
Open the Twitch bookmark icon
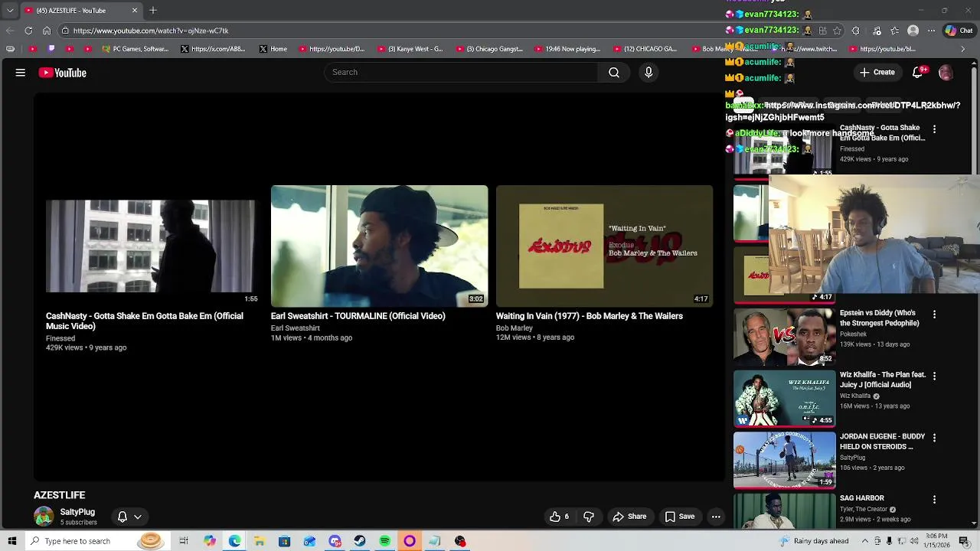coord(51,49)
